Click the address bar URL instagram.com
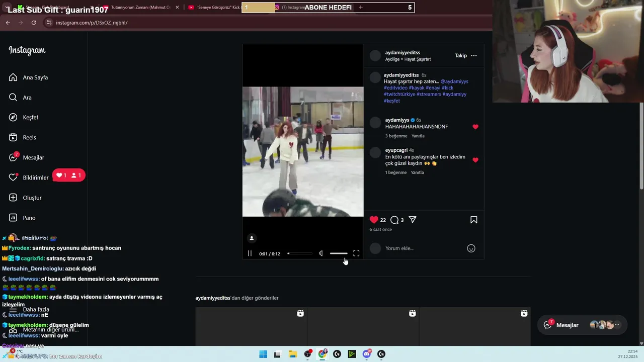 (x=92, y=23)
